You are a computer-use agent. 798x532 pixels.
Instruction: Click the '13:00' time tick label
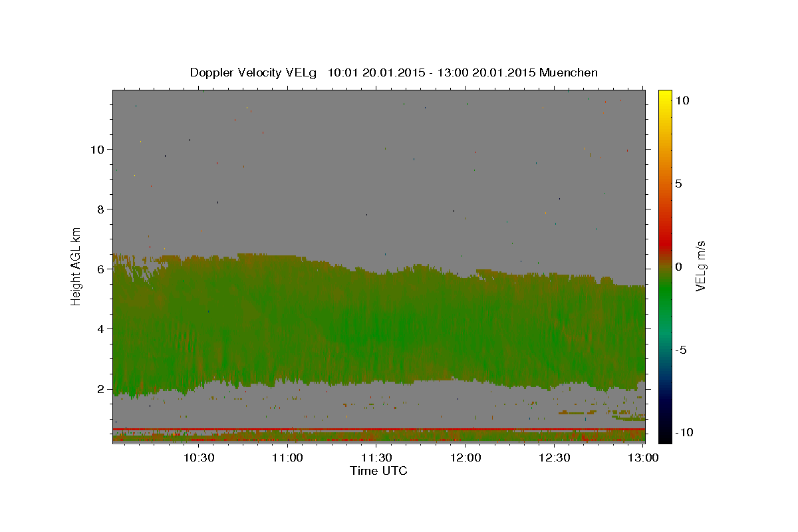click(x=643, y=458)
